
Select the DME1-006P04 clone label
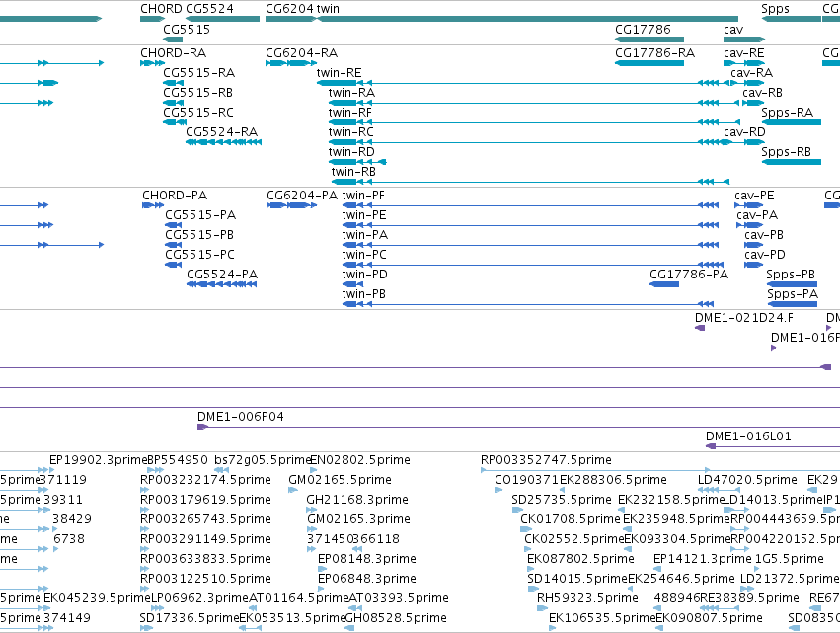241,417
